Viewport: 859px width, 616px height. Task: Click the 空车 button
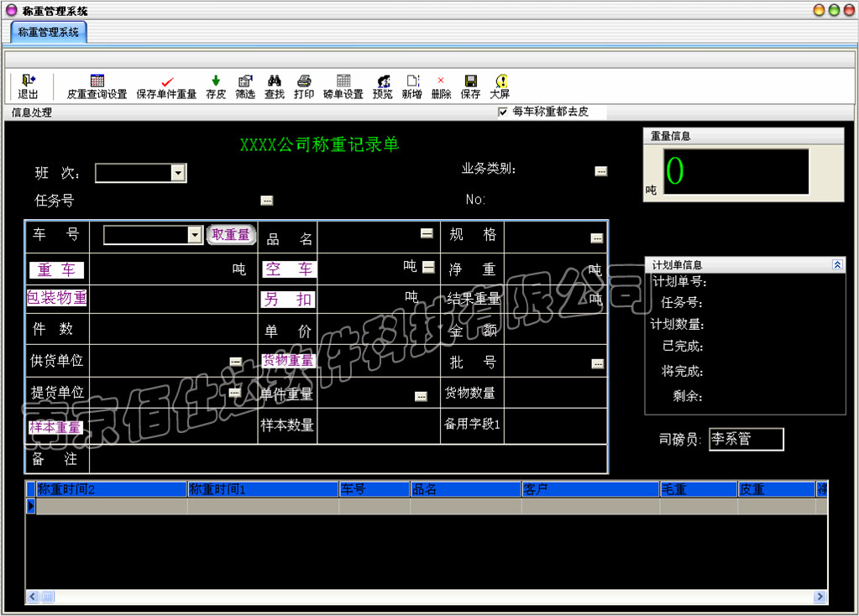click(x=289, y=269)
